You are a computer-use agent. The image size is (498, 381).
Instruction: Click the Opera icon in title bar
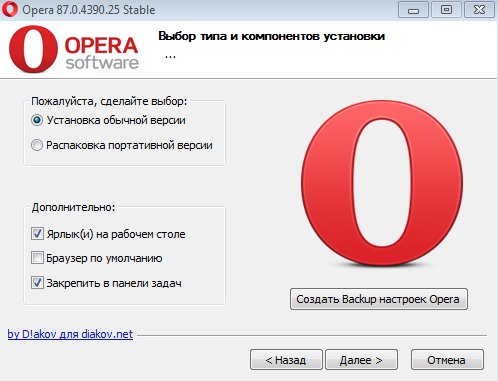pos(10,9)
